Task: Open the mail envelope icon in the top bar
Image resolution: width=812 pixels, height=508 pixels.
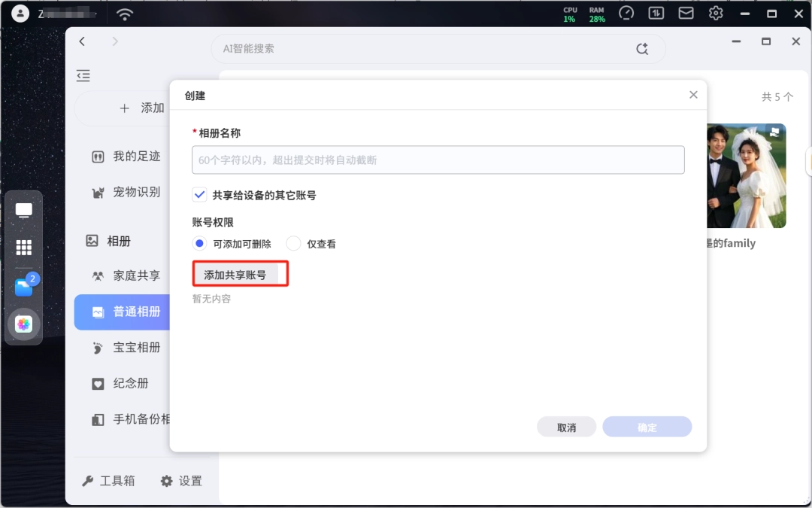Action: tap(686, 14)
